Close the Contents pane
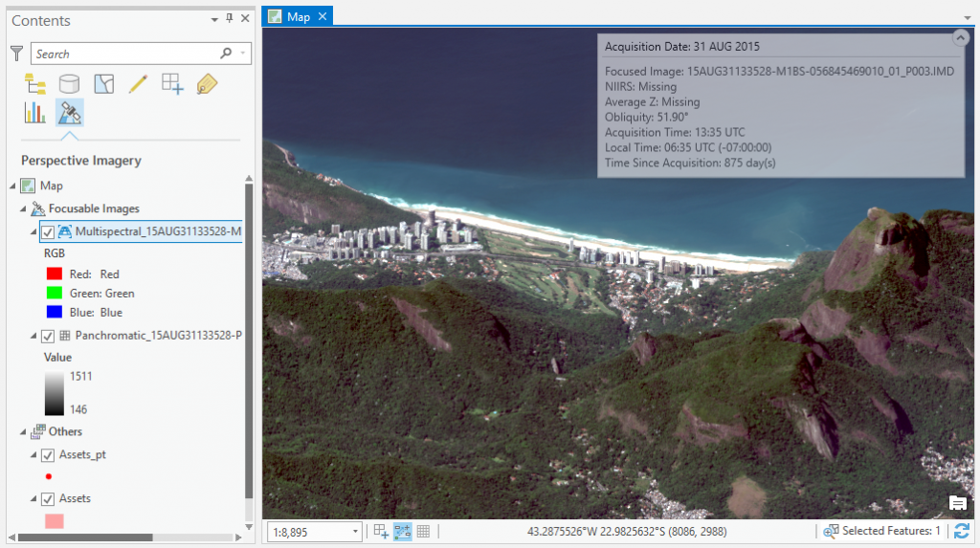The height and width of the screenshot is (548, 980). pyautogui.click(x=245, y=19)
